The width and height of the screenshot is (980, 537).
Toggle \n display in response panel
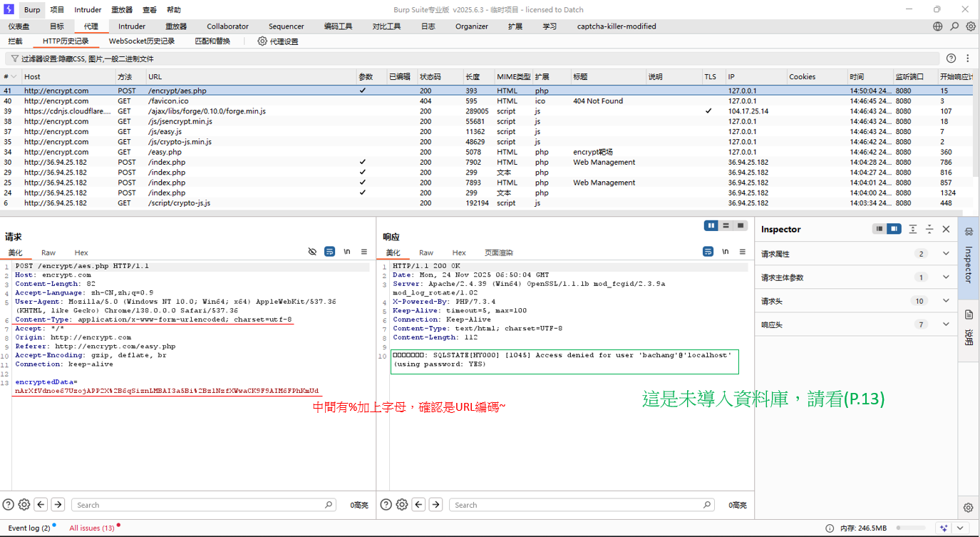pyautogui.click(x=725, y=252)
